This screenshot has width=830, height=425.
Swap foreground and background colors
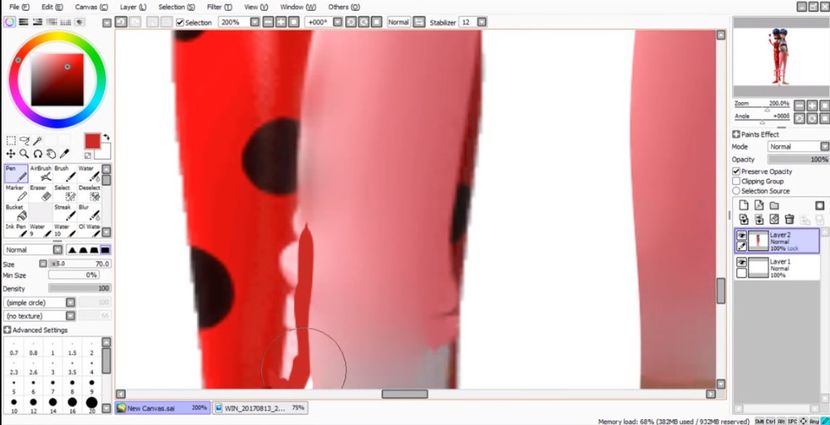click(106, 137)
